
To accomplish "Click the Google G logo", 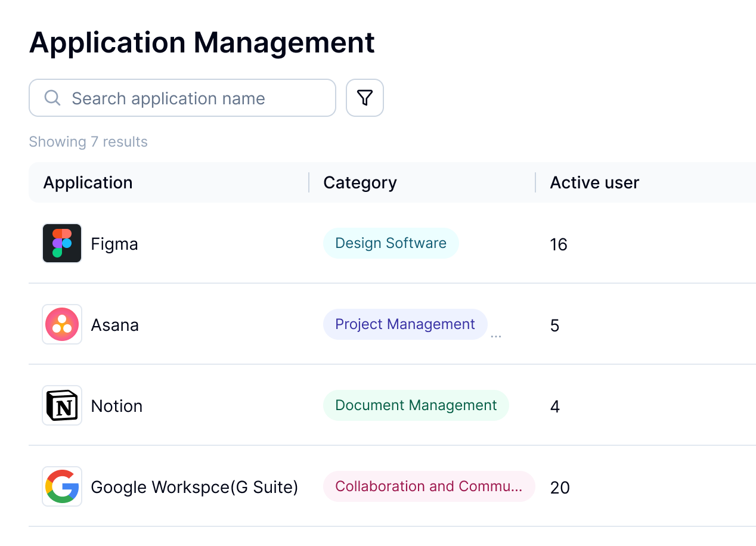I will click(x=62, y=486).
